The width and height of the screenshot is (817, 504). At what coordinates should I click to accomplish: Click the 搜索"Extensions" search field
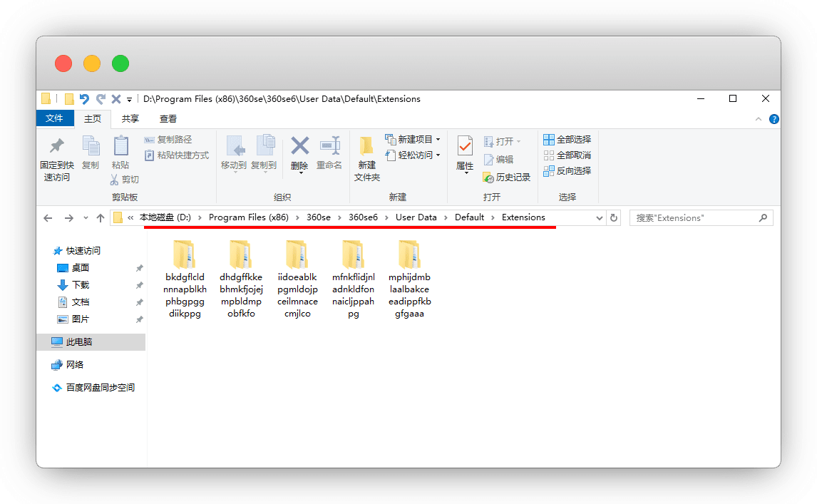pyautogui.click(x=695, y=218)
